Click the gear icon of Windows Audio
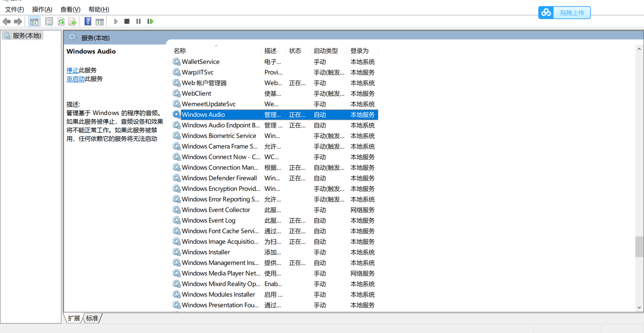 (177, 114)
